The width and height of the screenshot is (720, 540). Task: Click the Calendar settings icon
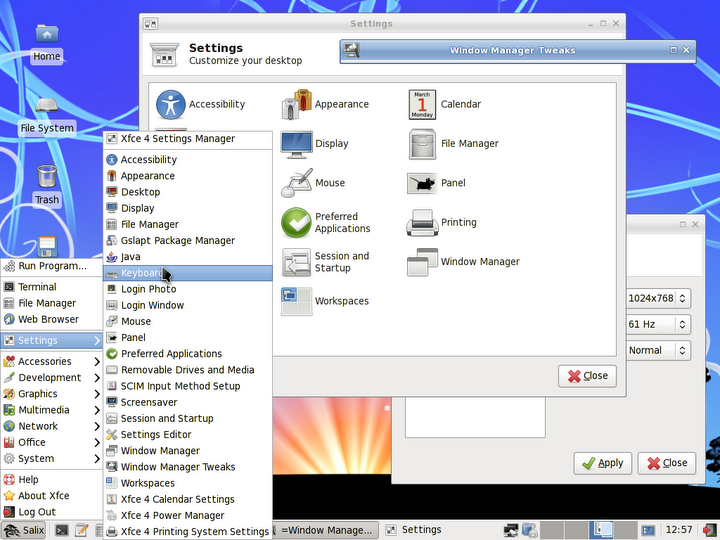423,104
